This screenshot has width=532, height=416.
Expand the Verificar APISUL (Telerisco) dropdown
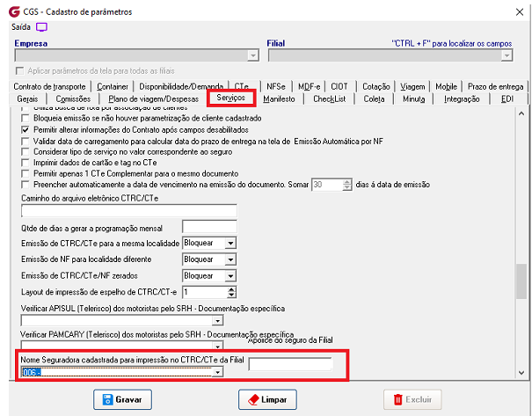pos(217,320)
